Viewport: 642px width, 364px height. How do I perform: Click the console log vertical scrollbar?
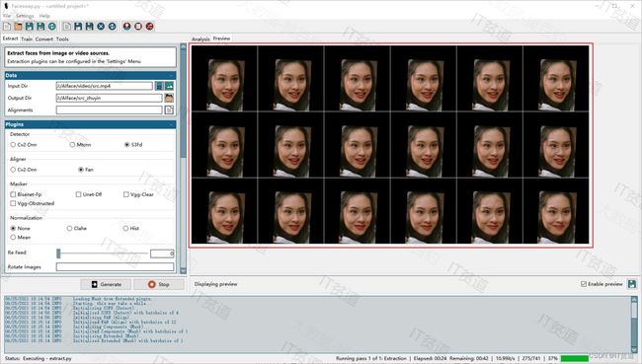click(634, 325)
